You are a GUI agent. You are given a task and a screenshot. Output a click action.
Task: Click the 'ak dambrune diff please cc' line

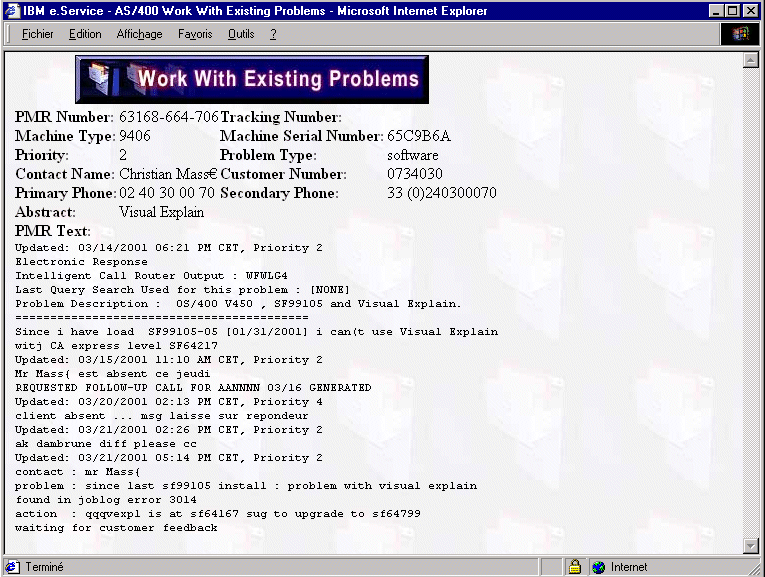click(x=106, y=444)
